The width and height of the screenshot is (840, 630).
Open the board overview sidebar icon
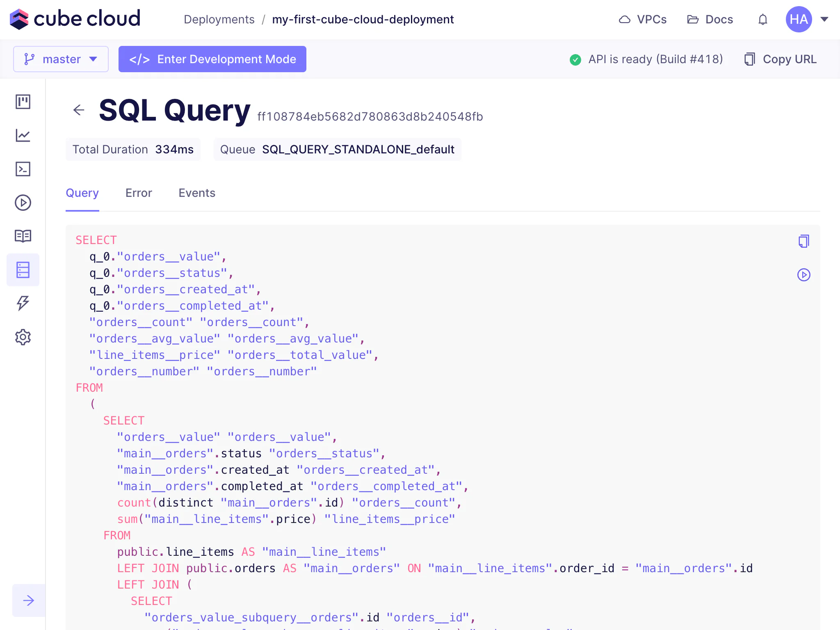click(x=23, y=102)
